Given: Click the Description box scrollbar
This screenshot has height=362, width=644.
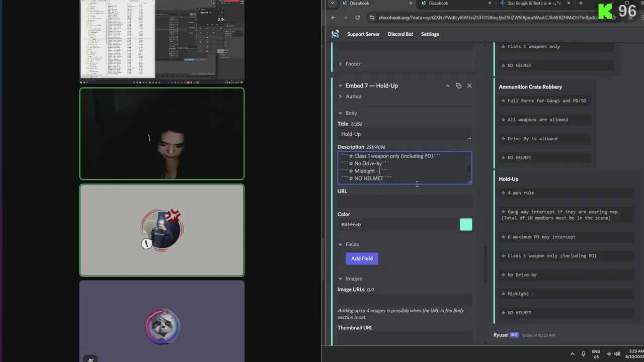Looking at the screenshot, I should coord(468,169).
